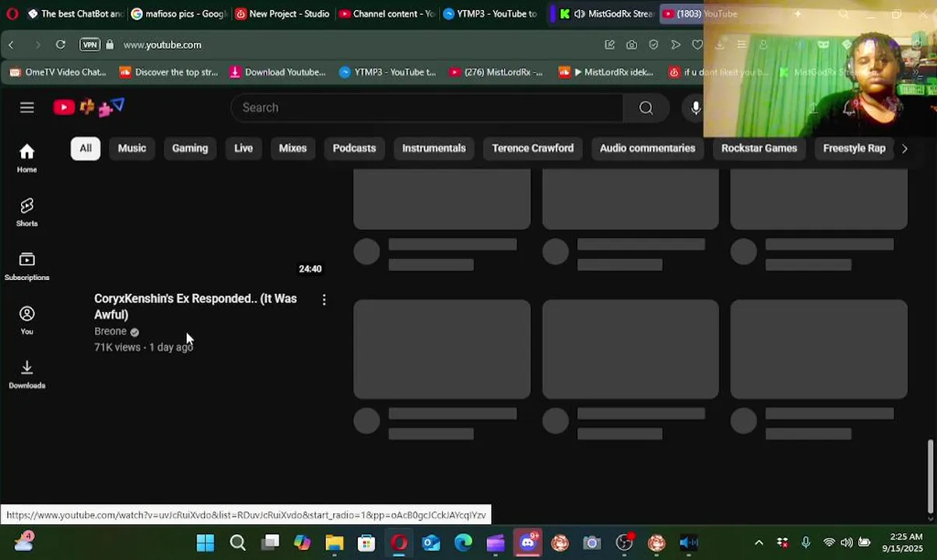
Task: Click the shield ad-blocker icon
Action: 654,44
